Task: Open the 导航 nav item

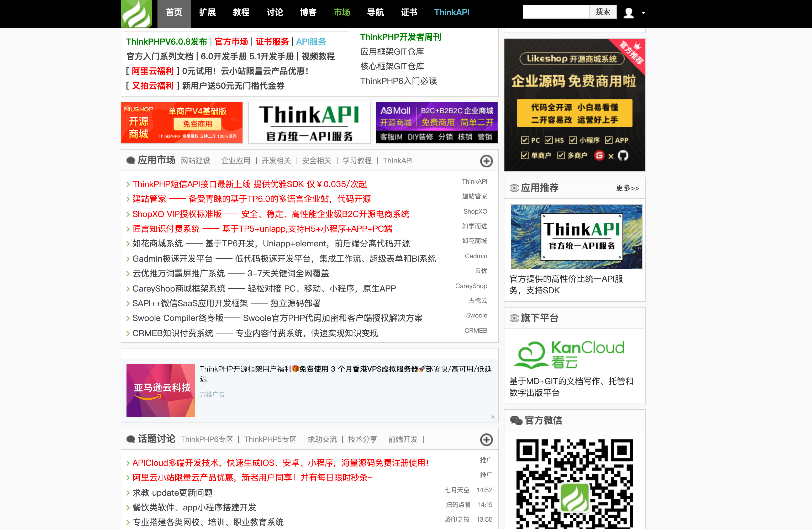Action: (x=375, y=13)
